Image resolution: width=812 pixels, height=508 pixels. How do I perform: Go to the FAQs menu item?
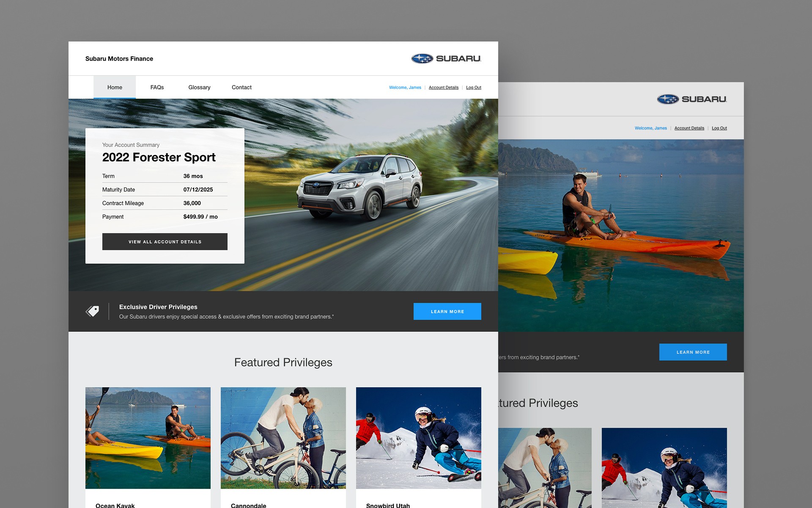(157, 87)
